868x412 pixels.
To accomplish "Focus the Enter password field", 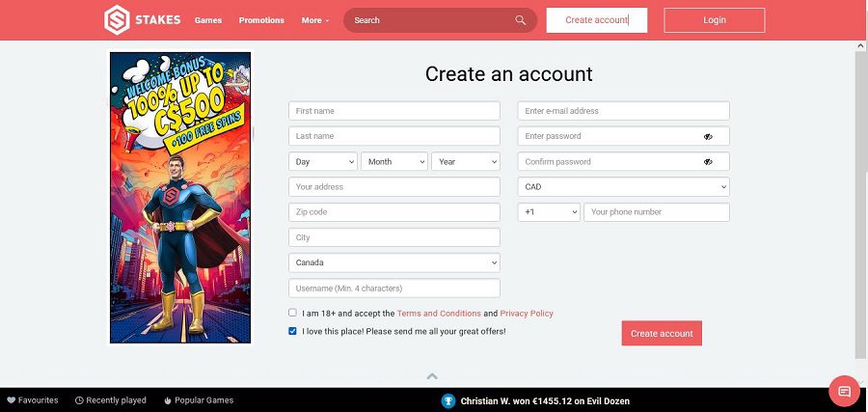I will [623, 136].
